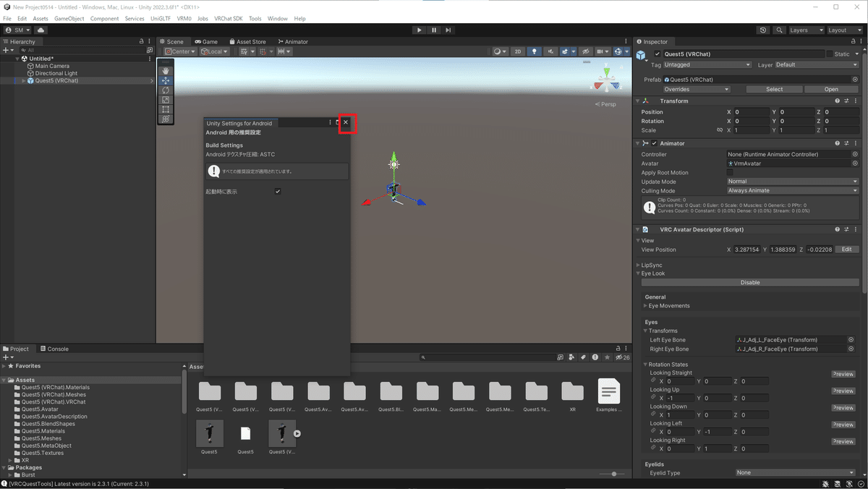The height and width of the screenshot is (489, 868).
Task: Open the cloud services icon
Action: pyautogui.click(x=41, y=30)
